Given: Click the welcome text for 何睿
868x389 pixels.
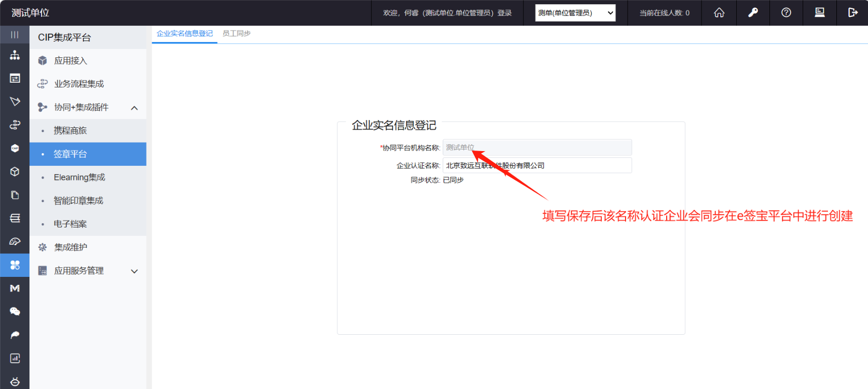Looking at the screenshot, I should pos(447,13).
